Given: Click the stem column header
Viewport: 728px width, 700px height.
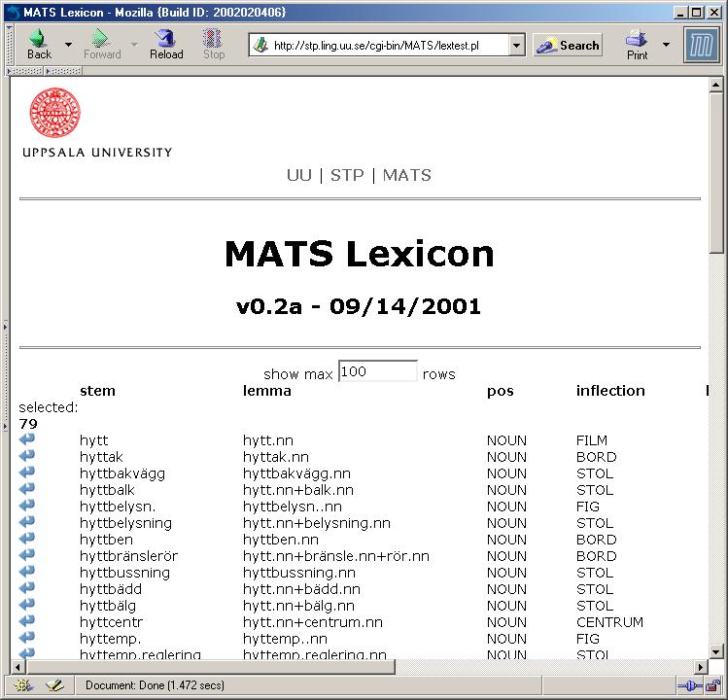Looking at the screenshot, I should [97, 391].
